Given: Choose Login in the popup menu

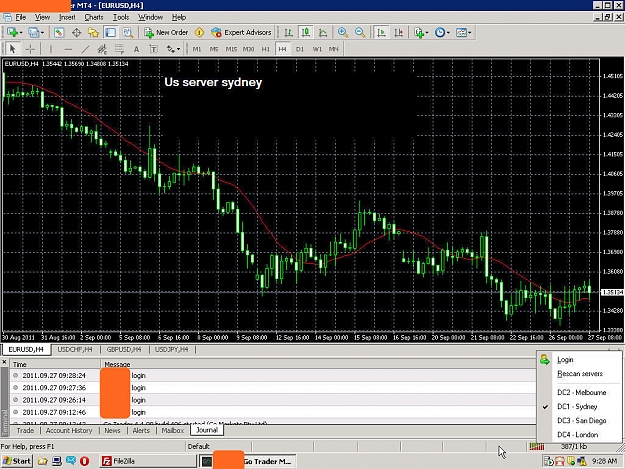Looking at the screenshot, I should 579,359.
